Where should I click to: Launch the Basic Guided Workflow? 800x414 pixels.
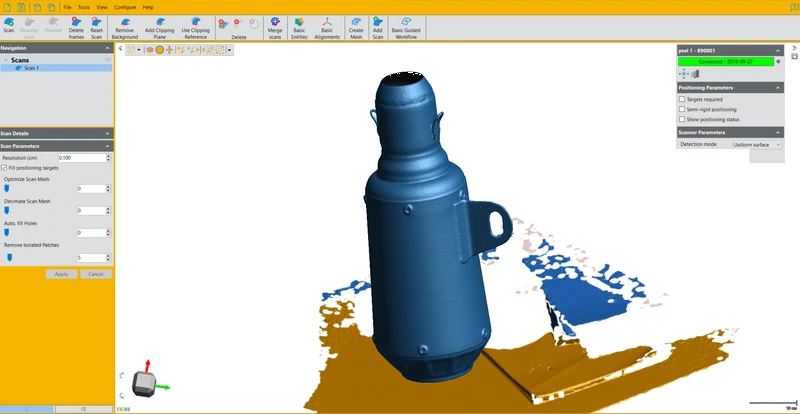(406, 26)
